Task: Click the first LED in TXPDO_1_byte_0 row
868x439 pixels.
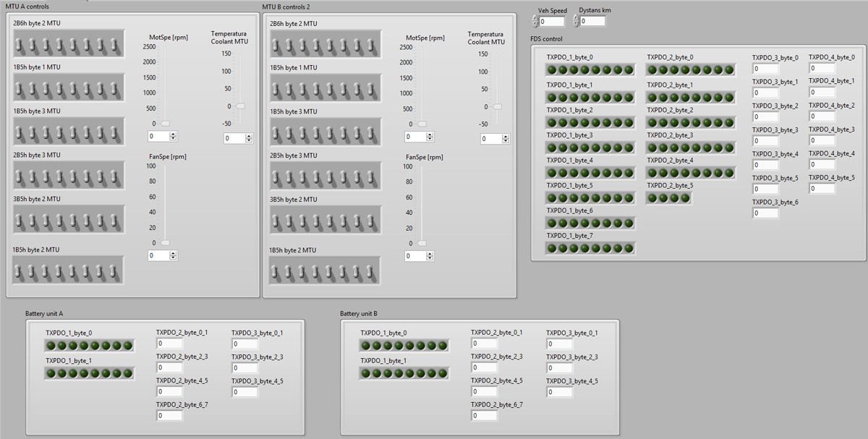Action: (553, 69)
